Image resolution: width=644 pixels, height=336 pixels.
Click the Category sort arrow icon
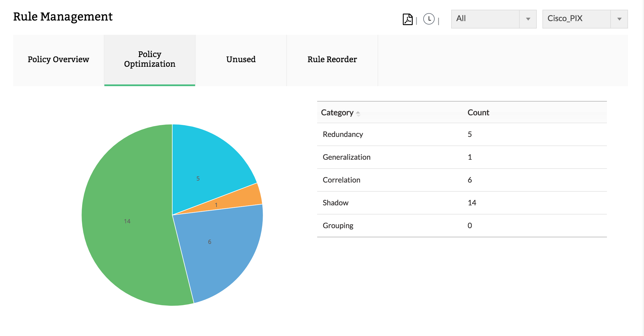(358, 114)
